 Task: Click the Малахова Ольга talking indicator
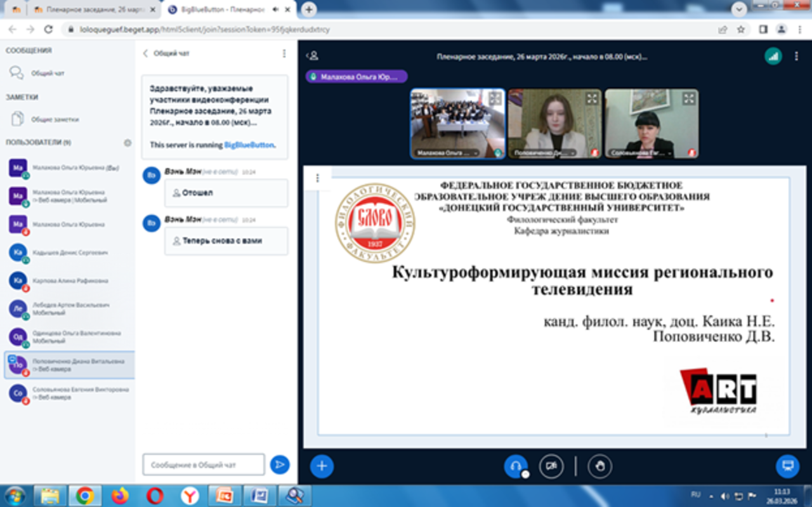coord(357,77)
